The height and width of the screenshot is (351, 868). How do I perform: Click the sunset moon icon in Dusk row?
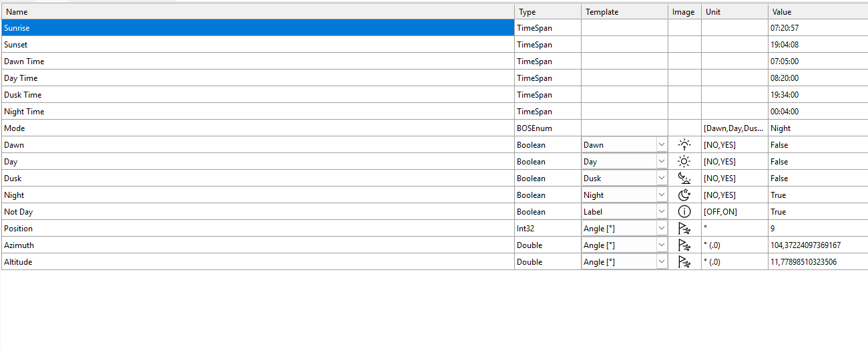pos(684,178)
